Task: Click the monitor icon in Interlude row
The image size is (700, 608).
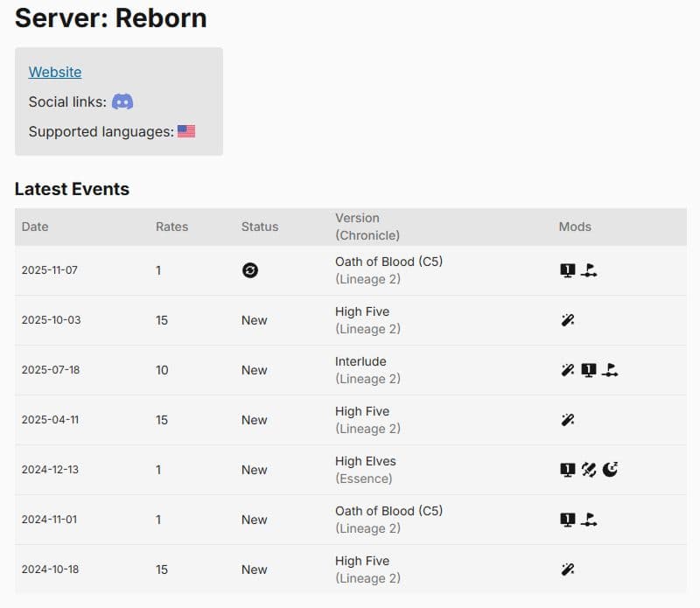Action: (x=589, y=370)
